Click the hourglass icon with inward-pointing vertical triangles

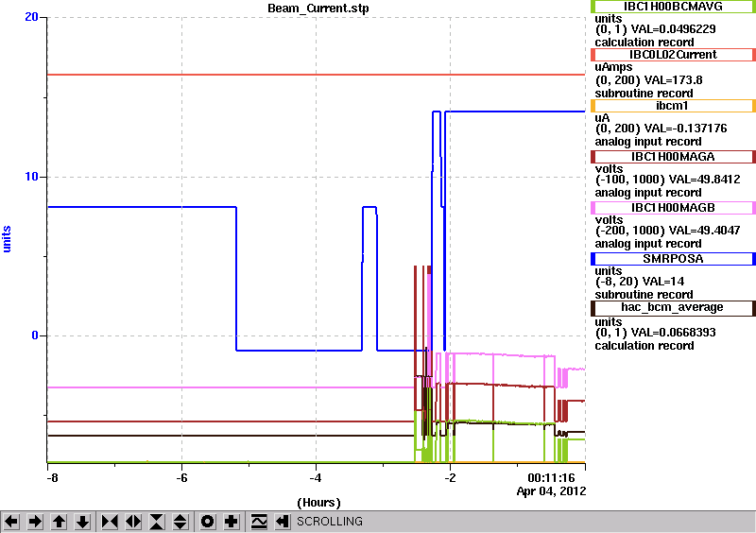click(x=157, y=522)
